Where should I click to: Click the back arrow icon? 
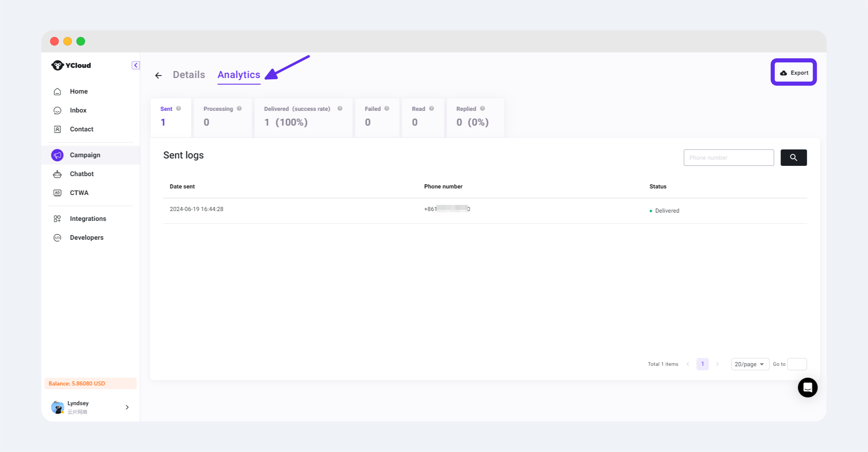point(158,76)
